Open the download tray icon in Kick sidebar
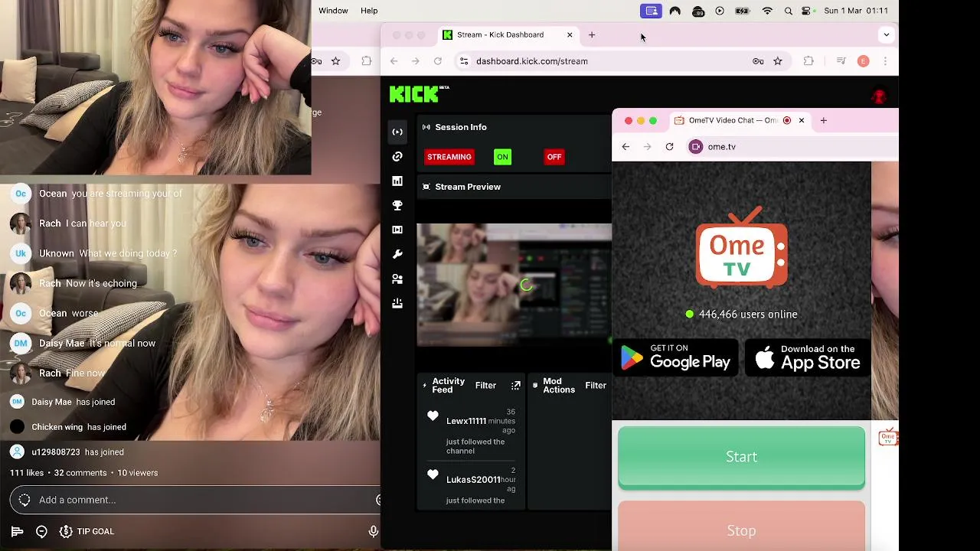980x551 pixels. click(x=397, y=304)
